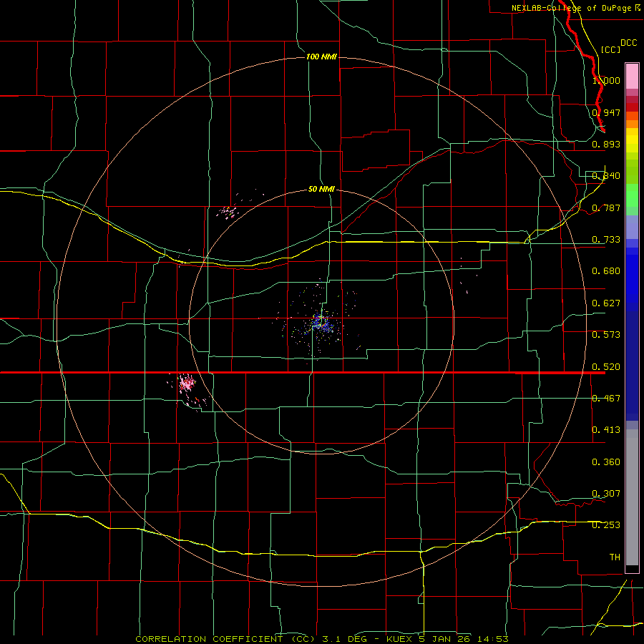644x644 pixels.
Task: Click the 0.627 legend value
Action: tap(606, 303)
